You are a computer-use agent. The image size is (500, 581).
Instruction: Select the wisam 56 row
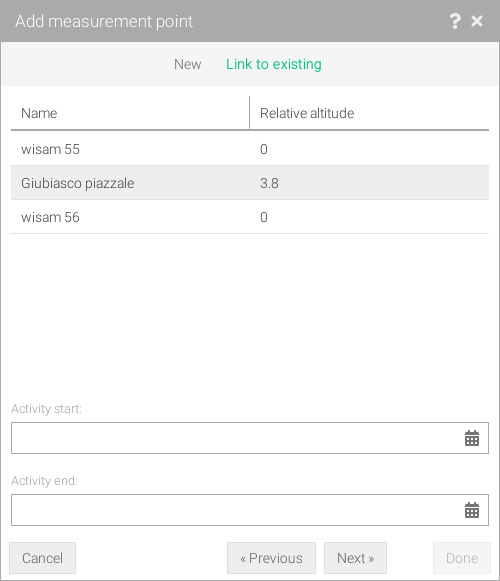[250, 217]
